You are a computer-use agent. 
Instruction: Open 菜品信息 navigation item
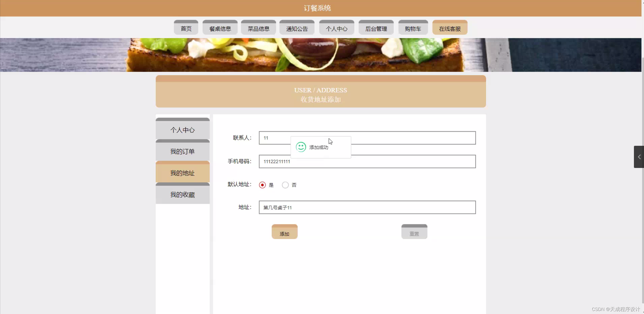pyautogui.click(x=258, y=28)
